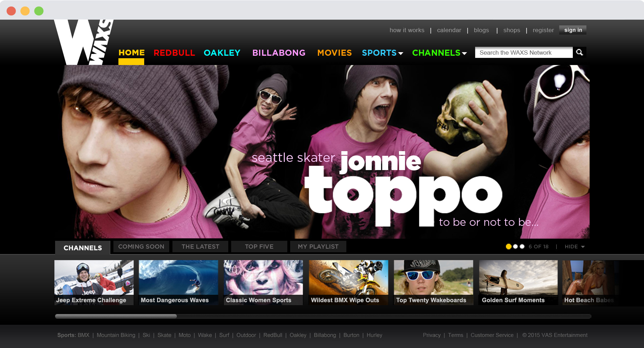Open the REDBULL section

click(x=174, y=53)
